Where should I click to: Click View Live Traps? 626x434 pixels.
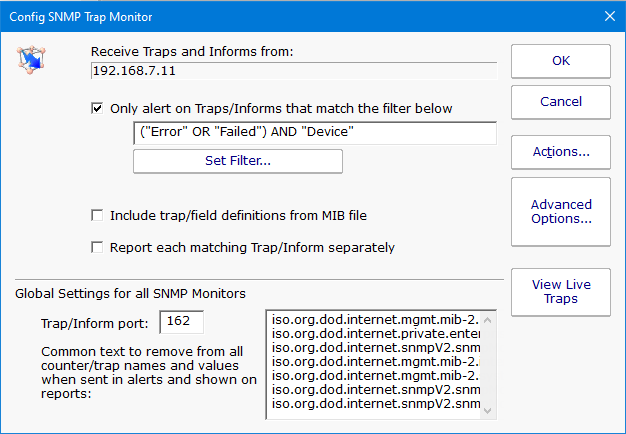[x=560, y=292]
